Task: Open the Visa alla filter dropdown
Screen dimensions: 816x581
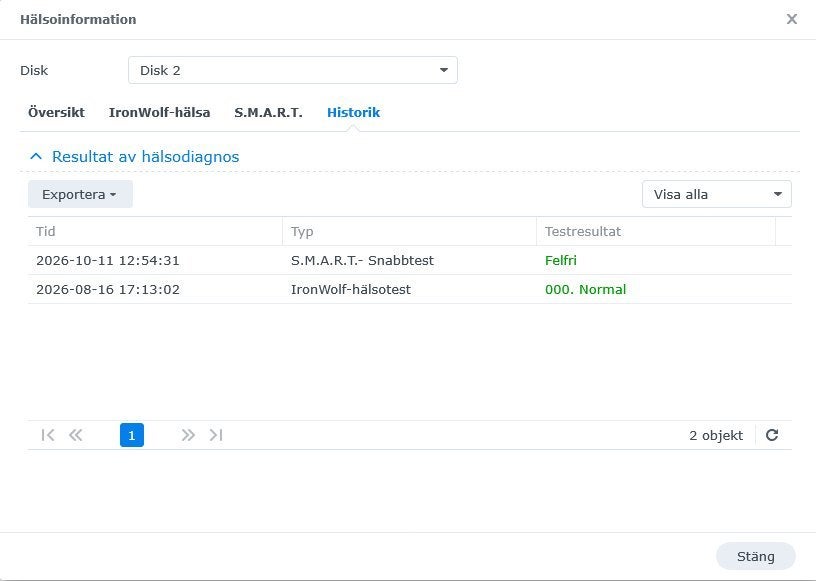Action: pos(717,194)
